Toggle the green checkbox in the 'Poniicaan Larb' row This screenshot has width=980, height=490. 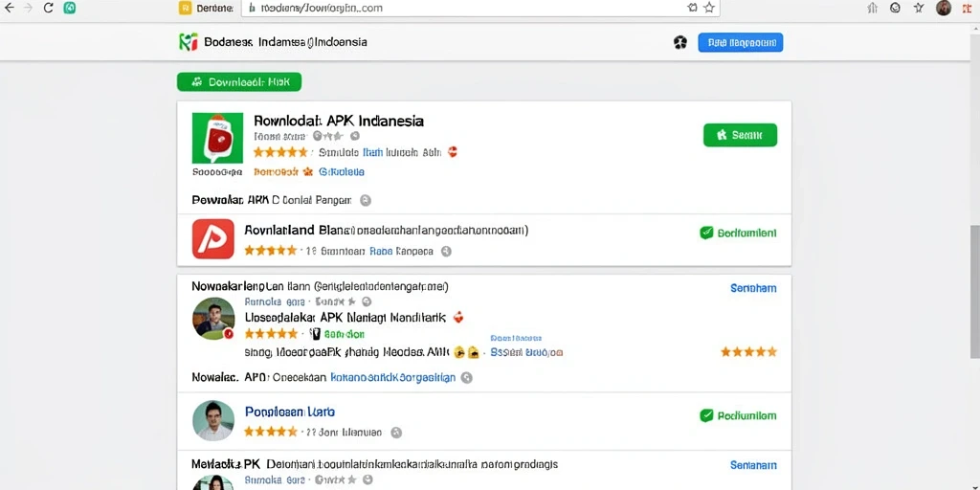coord(706,415)
